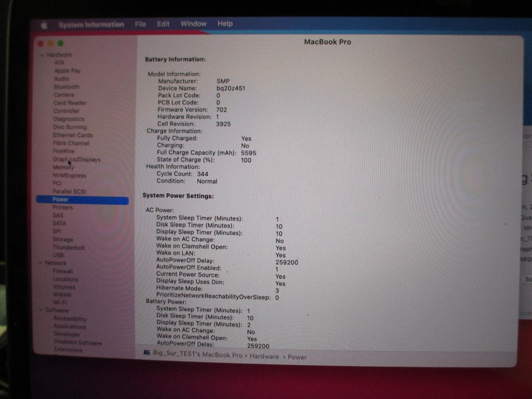Select SPI in the sidebar
This screenshot has width=532, height=399.
(x=57, y=231)
